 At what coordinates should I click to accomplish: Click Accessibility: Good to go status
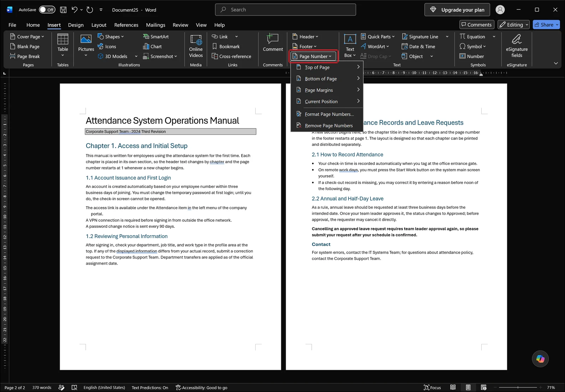click(x=201, y=387)
